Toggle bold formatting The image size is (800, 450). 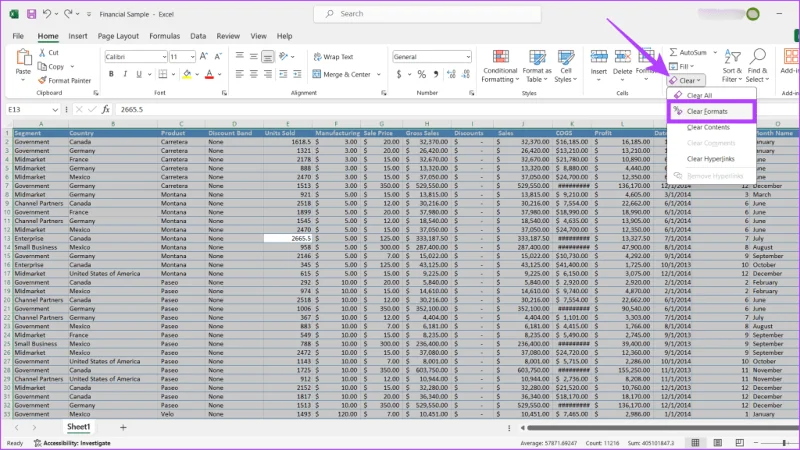111,74
